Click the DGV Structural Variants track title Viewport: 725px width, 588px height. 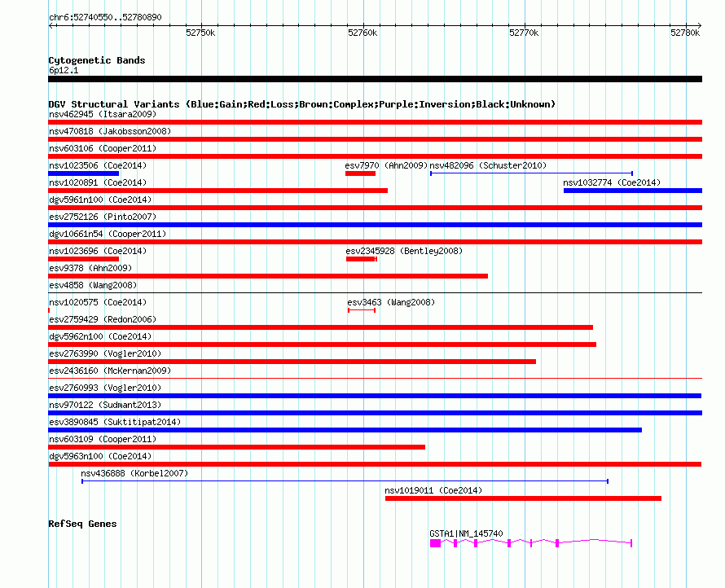click(x=302, y=104)
